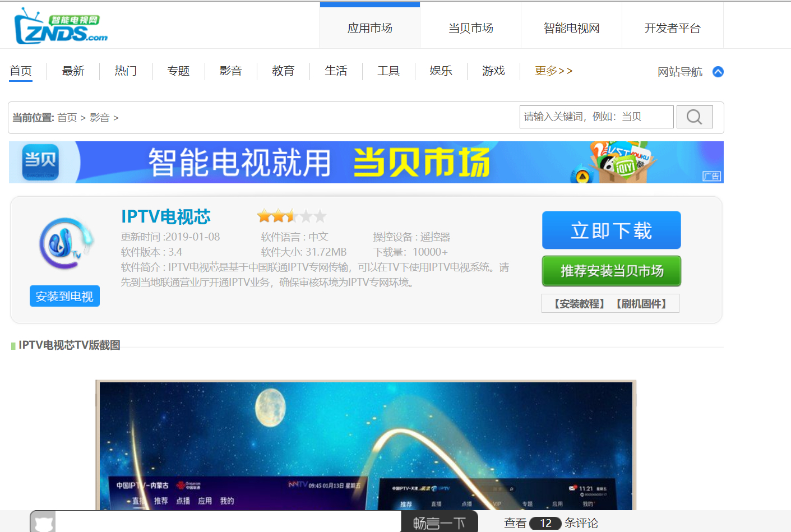Open the 当贝市场 tab

[x=471, y=28]
